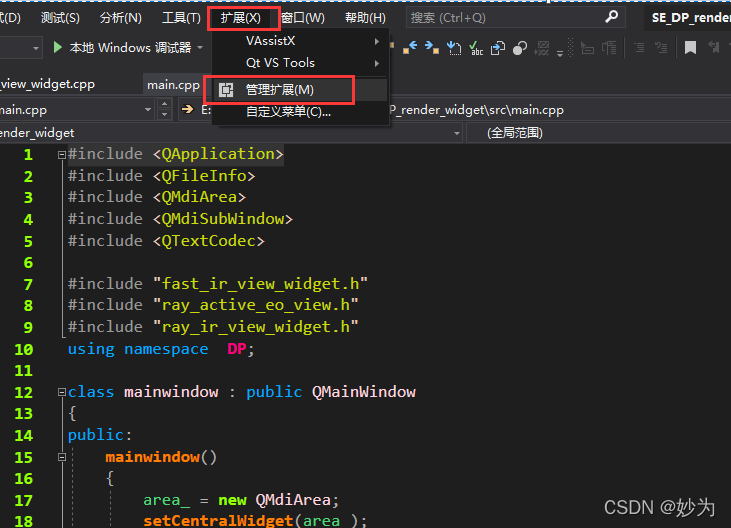731x528 pixels.
Task: Click the navigate backward arrow toolbar icon
Action: [x=410, y=47]
